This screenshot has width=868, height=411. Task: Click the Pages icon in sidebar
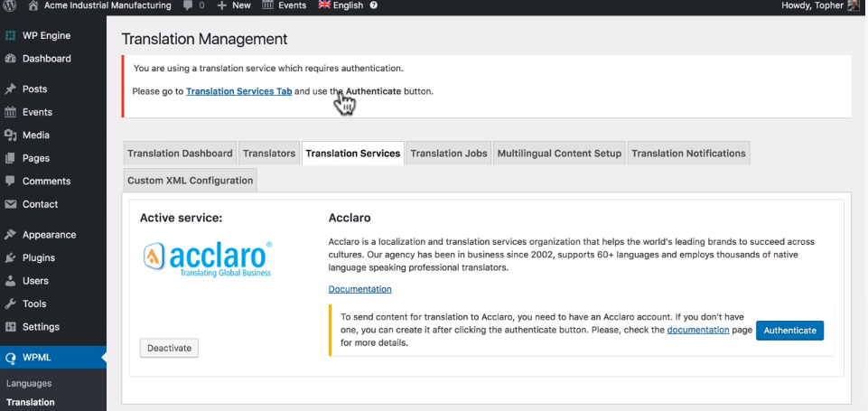point(10,158)
